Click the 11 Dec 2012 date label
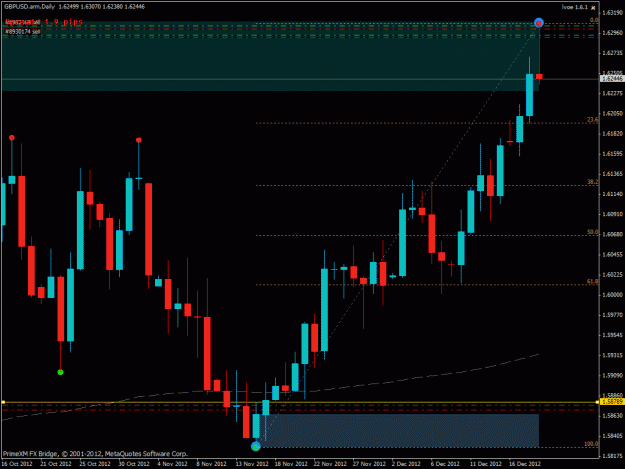 [x=485, y=464]
